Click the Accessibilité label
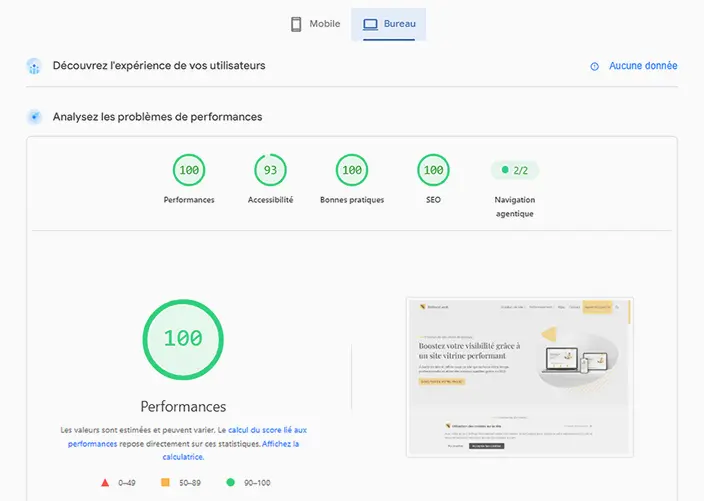 (270, 200)
